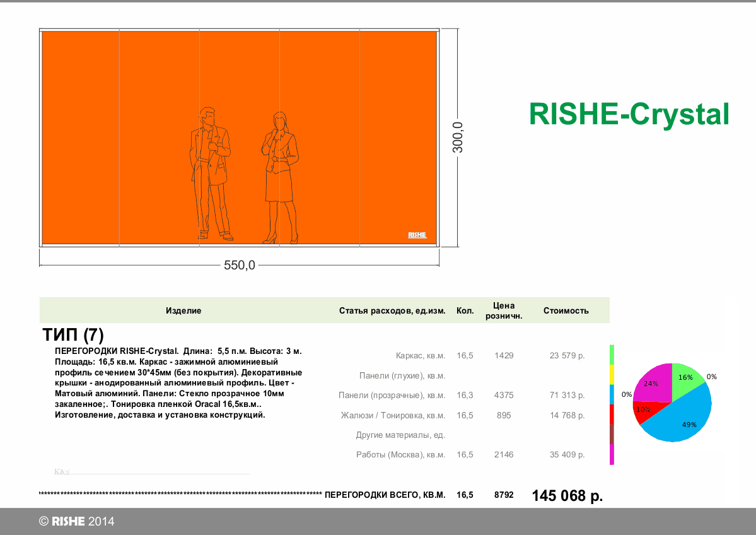This screenshot has width=756, height=535.
Task: Click the 16,5 quantity in Каркас row
Action: point(465,356)
